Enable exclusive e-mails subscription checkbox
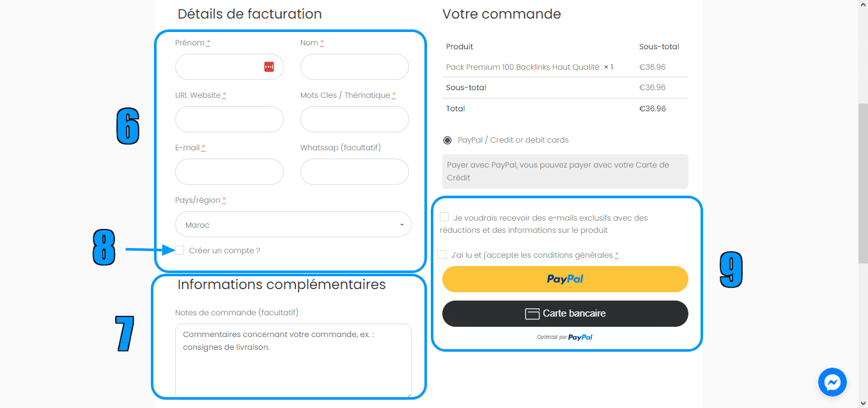Image resolution: width=868 pixels, height=408 pixels. point(444,217)
